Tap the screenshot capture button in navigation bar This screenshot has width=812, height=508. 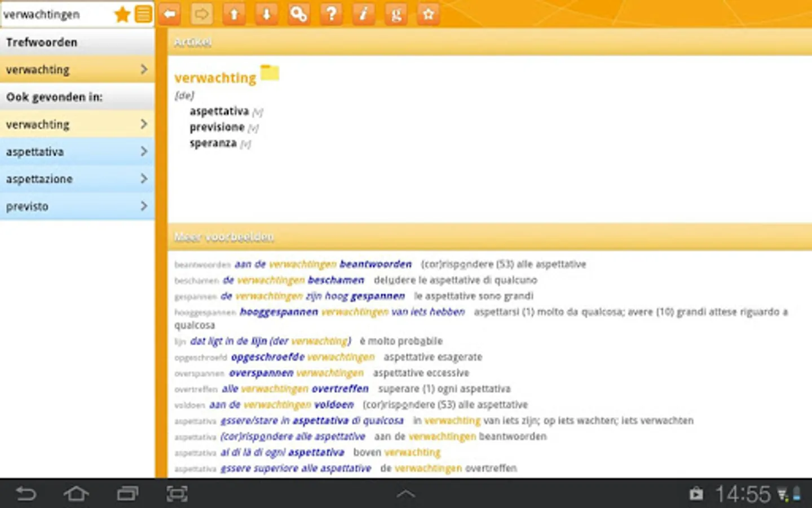177,494
